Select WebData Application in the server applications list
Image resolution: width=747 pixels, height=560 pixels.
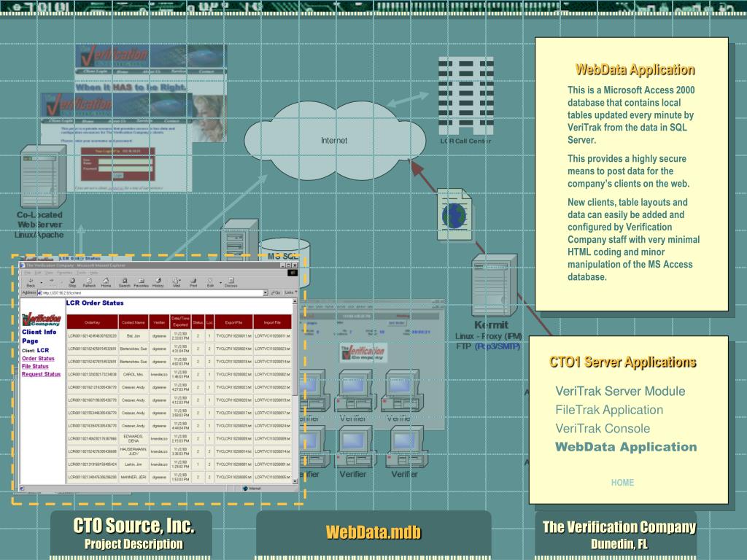pos(626,447)
